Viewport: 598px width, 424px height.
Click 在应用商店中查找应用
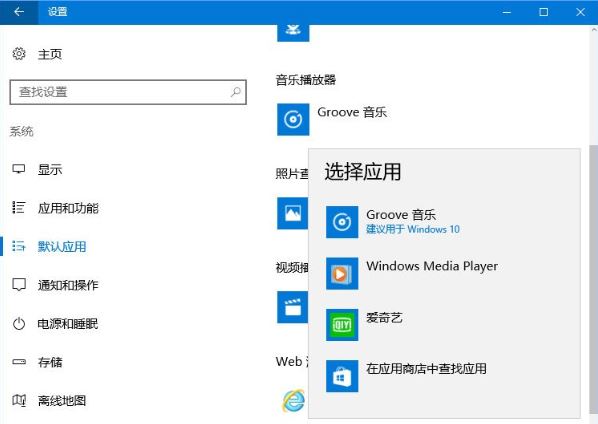(426, 368)
